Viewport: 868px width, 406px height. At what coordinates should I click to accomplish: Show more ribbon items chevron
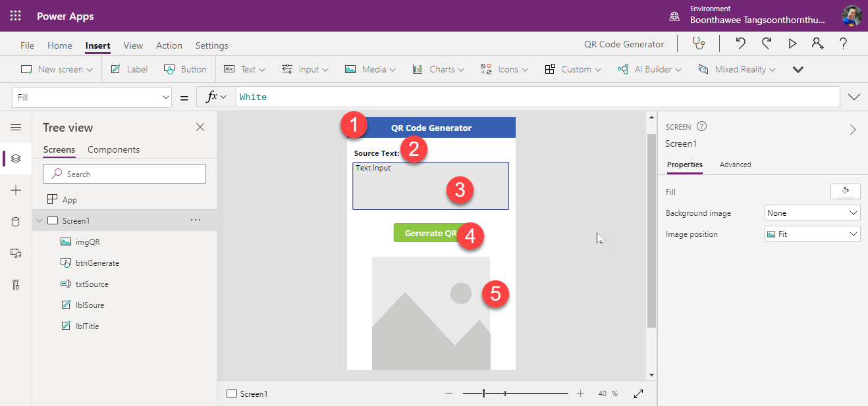pyautogui.click(x=798, y=69)
